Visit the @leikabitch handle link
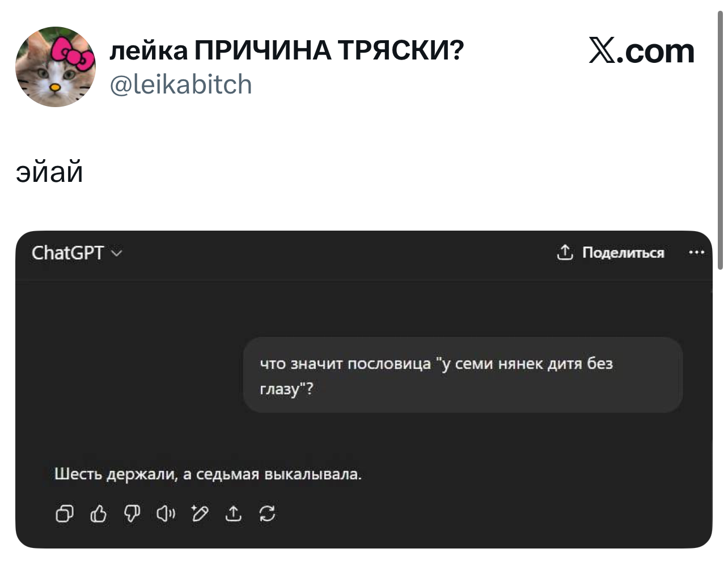 180,84
